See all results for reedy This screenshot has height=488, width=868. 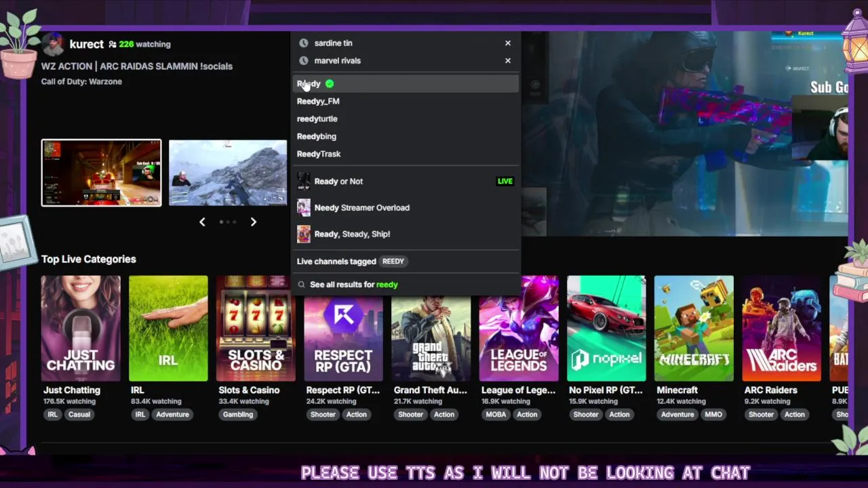pyautogui.click(x=406, y=285)
